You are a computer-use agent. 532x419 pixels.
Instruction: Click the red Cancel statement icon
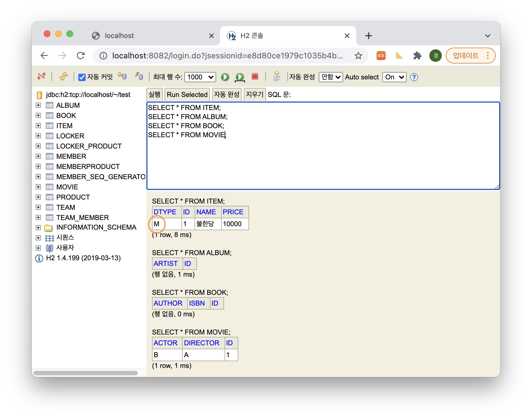[x=255, y=77]
